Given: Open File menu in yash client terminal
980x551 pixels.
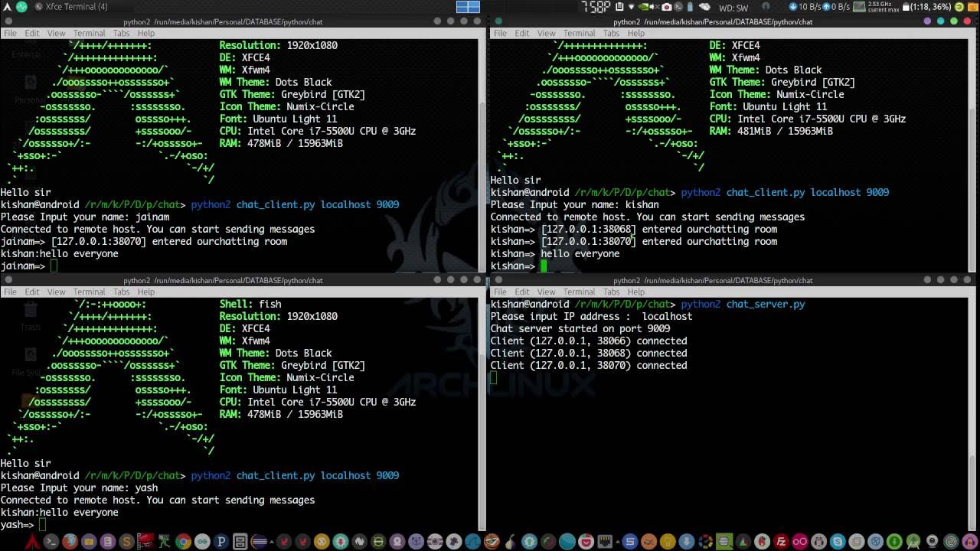Looking at the screenshot, I should coord(10,292).
